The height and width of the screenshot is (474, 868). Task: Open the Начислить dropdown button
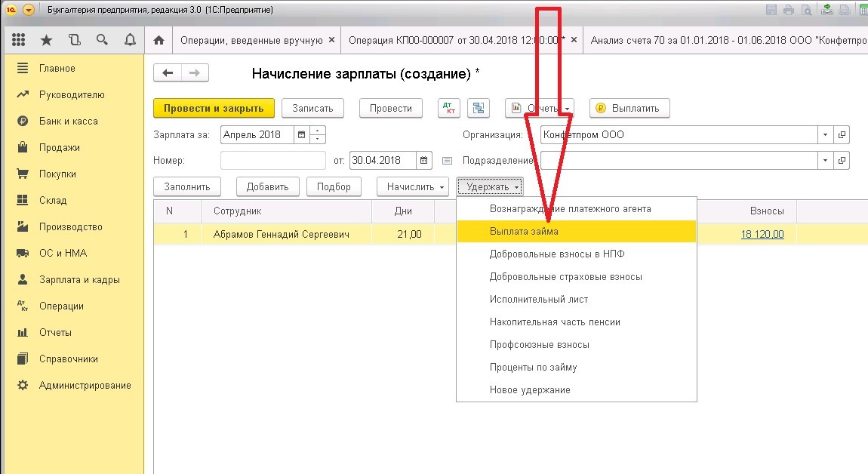tap(413, 186)
